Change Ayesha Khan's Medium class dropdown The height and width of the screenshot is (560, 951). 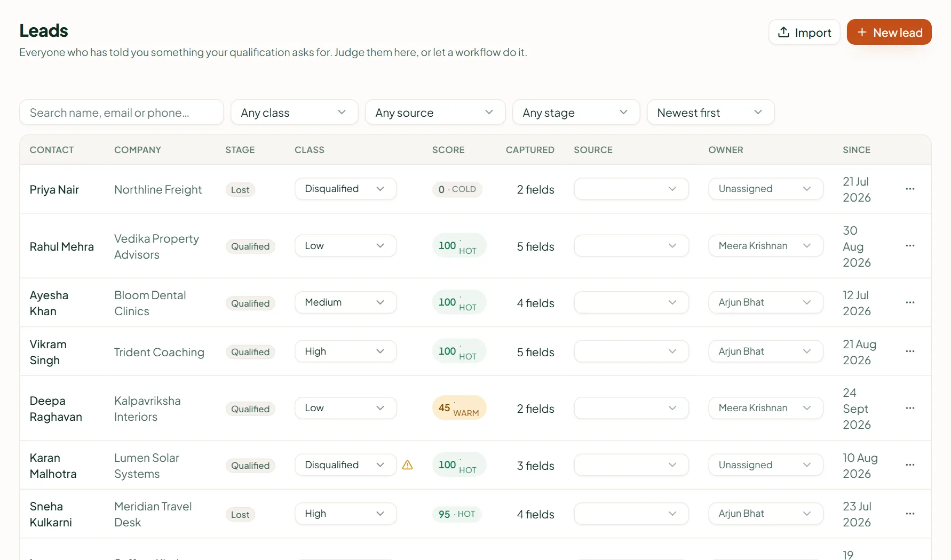click(x=345, y=302)
